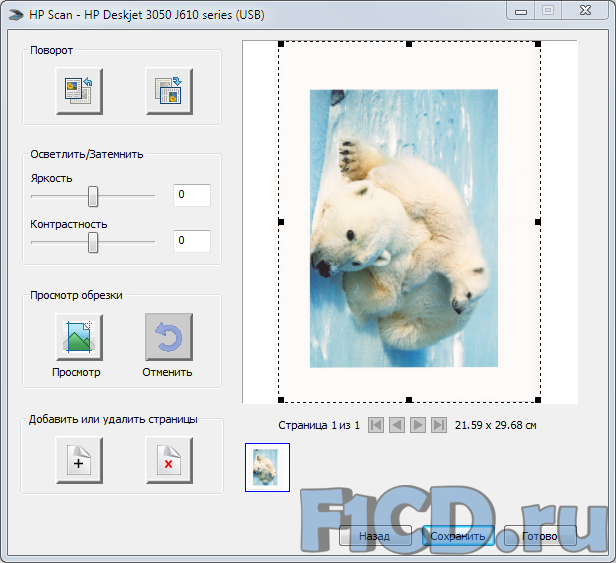Click the right-middle crop handle

tap(538, 222)
